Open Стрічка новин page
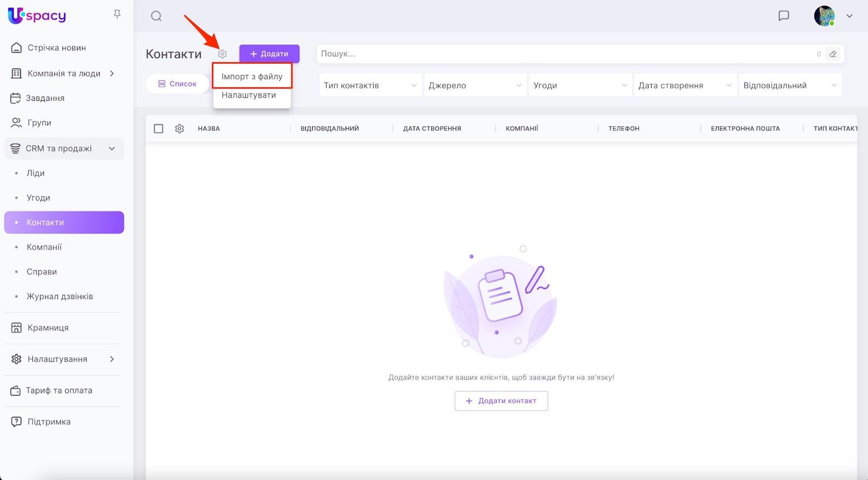The width and height of the screenshot is (868, 480). click(57, 48)
